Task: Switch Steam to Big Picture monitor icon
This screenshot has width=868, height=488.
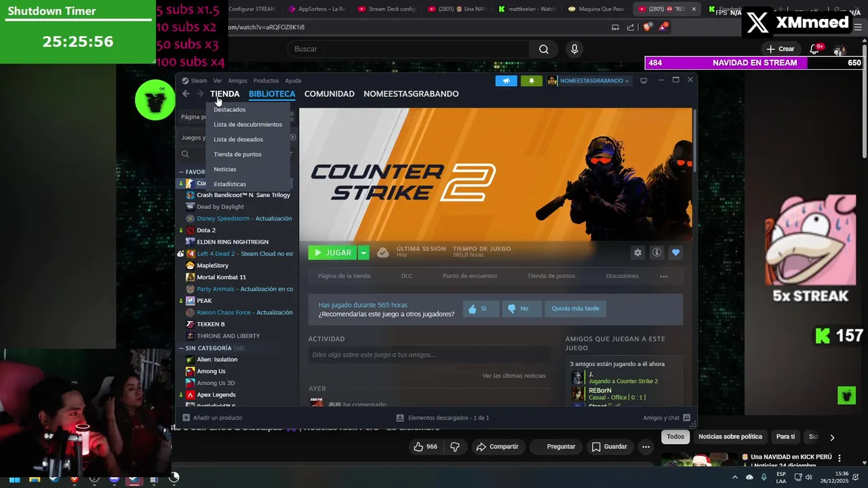Action: 644,80
